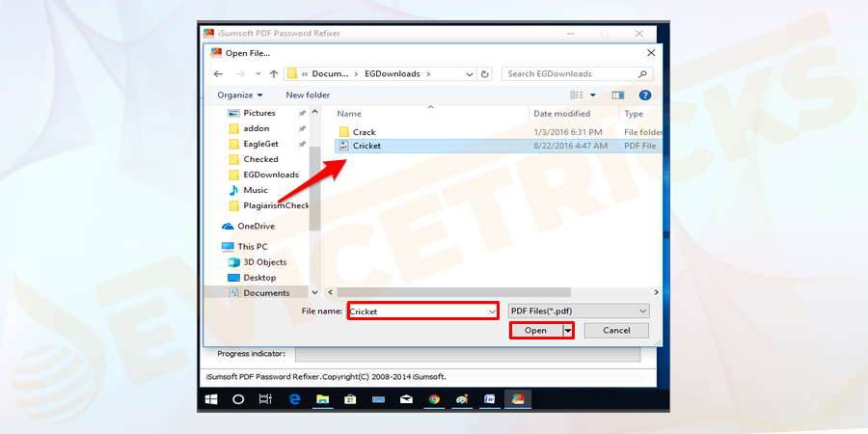The width and height of the screenshot is (868, 434).
Task: Select 3D Objects under This PC
Action: point(264,262)
